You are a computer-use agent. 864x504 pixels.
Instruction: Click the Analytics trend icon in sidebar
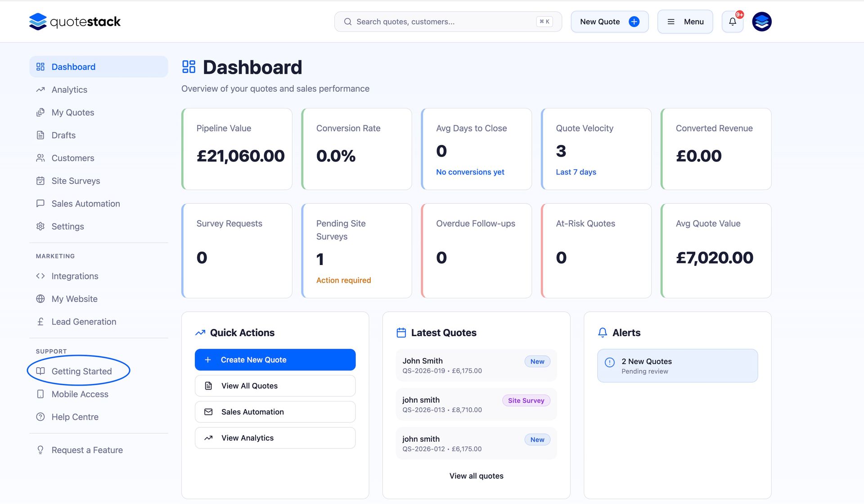40,90
